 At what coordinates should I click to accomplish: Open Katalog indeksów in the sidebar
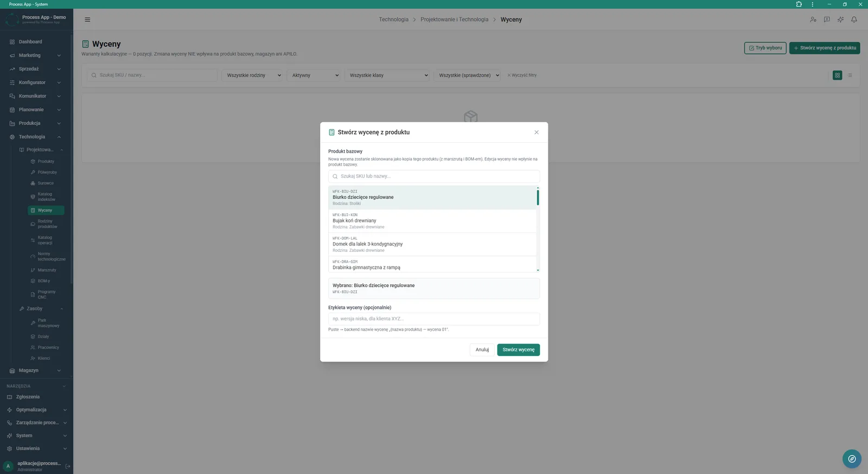[x=46, y=197]
